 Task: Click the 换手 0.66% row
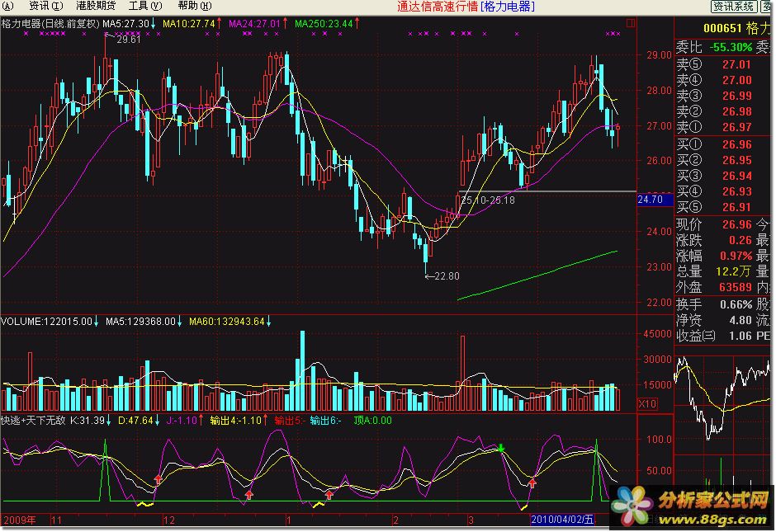click(713, 304)
